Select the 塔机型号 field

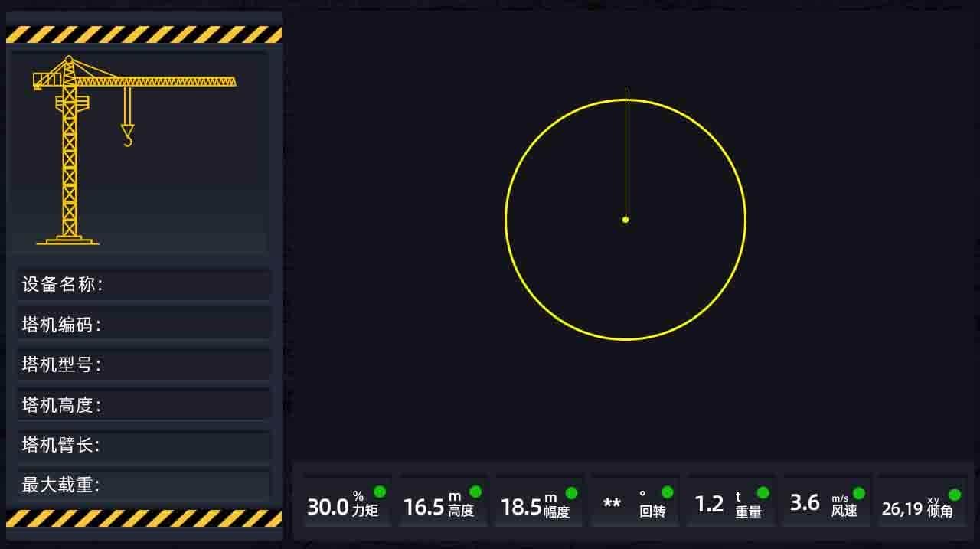(x=144, y=364)
